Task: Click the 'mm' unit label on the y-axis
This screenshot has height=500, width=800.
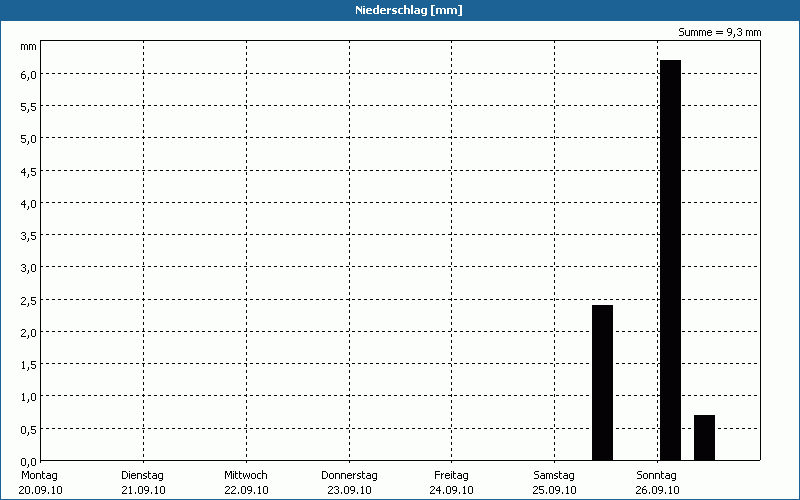Action: (29, 47)
